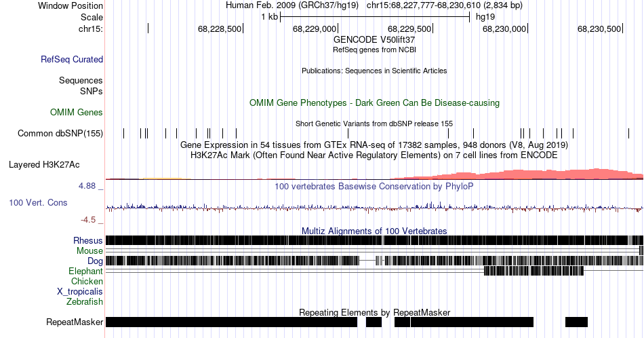The height and width of the screenshot is (338, 644).
Task: Select the Rhesus alignment label
Action: [x=88, y=240]
